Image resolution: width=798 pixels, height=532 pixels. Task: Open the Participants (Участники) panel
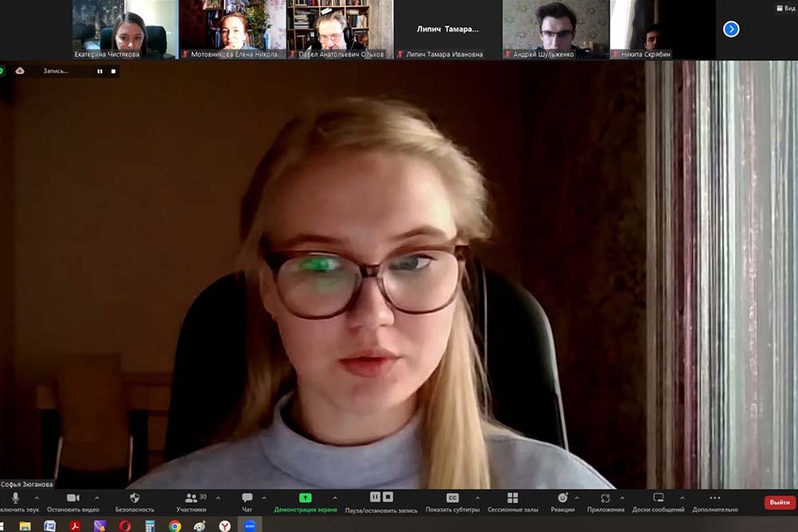[x=191, y=498]
